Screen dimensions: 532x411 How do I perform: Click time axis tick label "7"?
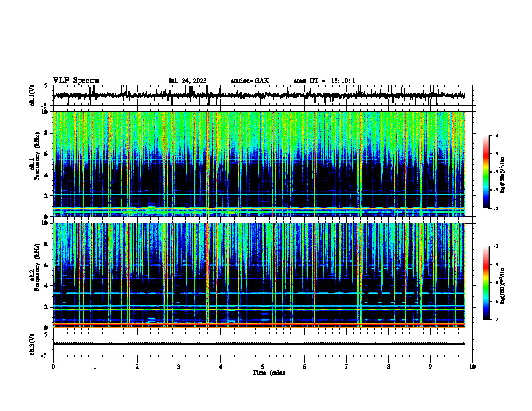click(347, 367)
